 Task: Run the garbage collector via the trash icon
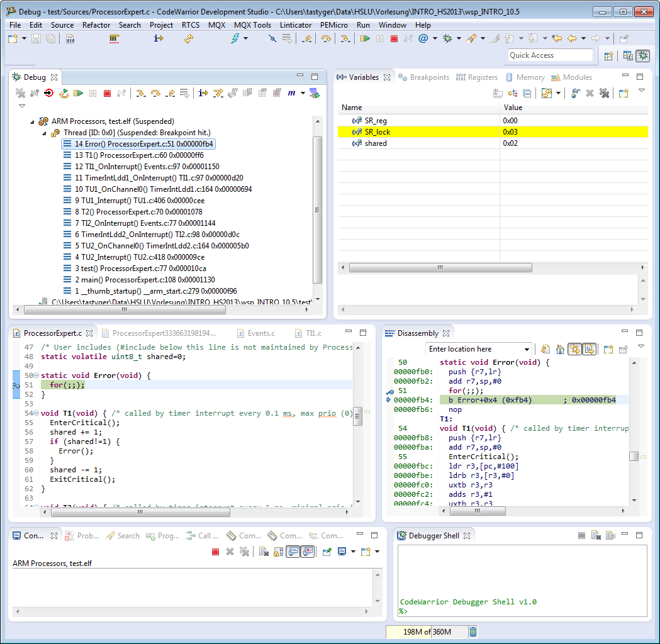coord(473,632)
